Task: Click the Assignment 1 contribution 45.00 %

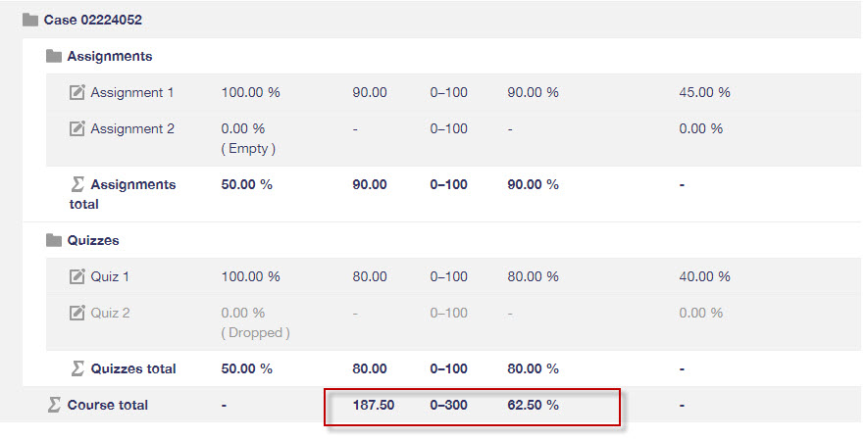Action: pos(704,92)
